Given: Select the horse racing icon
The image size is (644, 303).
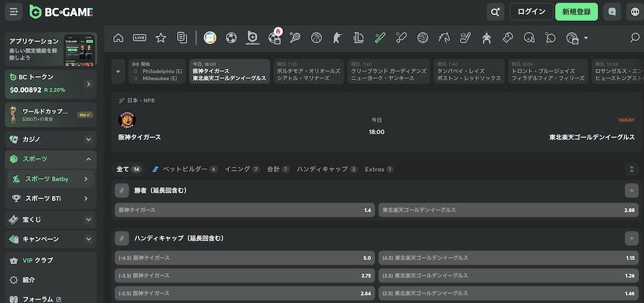Looking at the screenshot, I should (x=444, y=38).
